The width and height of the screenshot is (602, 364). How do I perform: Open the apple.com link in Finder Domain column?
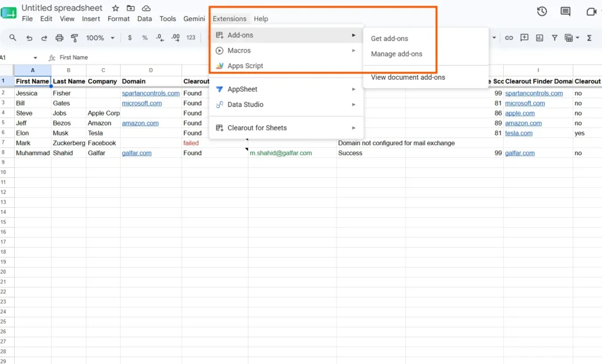(x=520, y=113)
